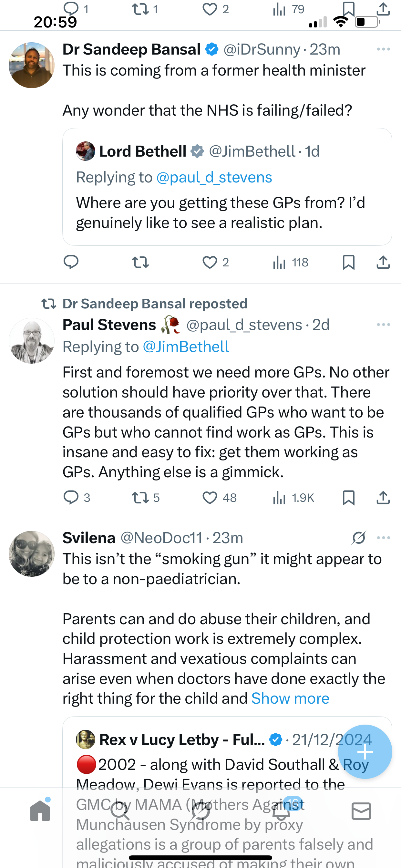Image resolution: width=401 pixels, height=868 pixels.
Task: Like Paul Stevens' tweet with 48 likes
Action: click(210, 498)
